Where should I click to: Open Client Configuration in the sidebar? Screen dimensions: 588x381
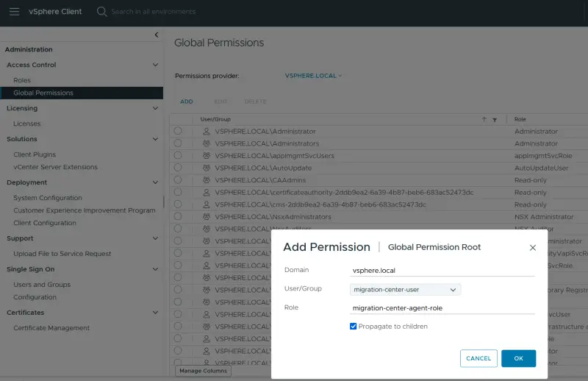click(x=45, y=223)
